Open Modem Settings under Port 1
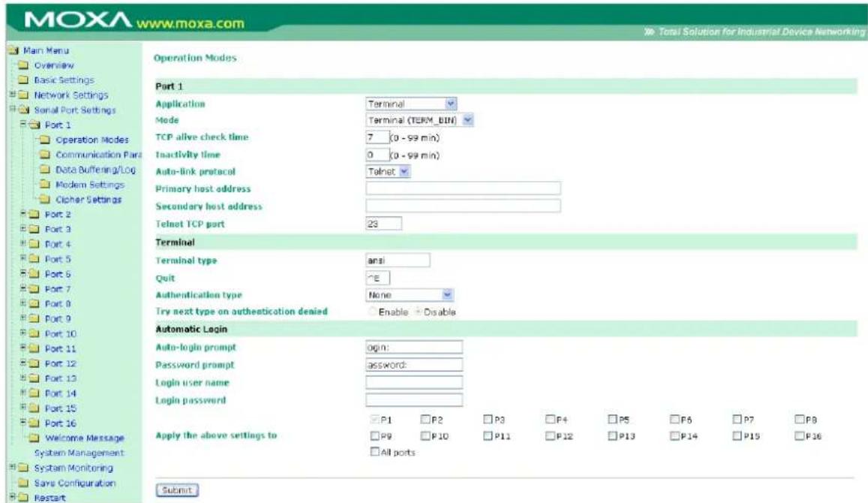The width and height of the screenshot is (868, 503). point(90,185)
